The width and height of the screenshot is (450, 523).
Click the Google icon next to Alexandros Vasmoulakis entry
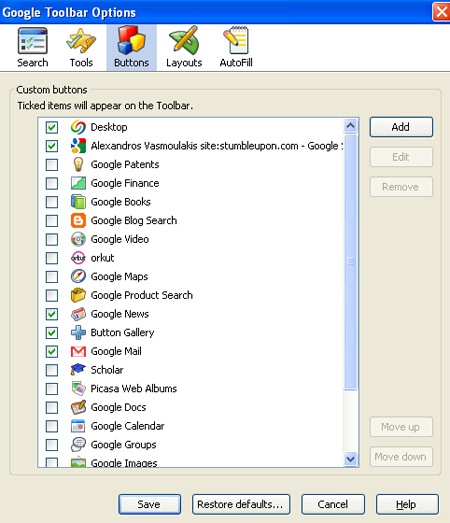[x=78, y=146]
